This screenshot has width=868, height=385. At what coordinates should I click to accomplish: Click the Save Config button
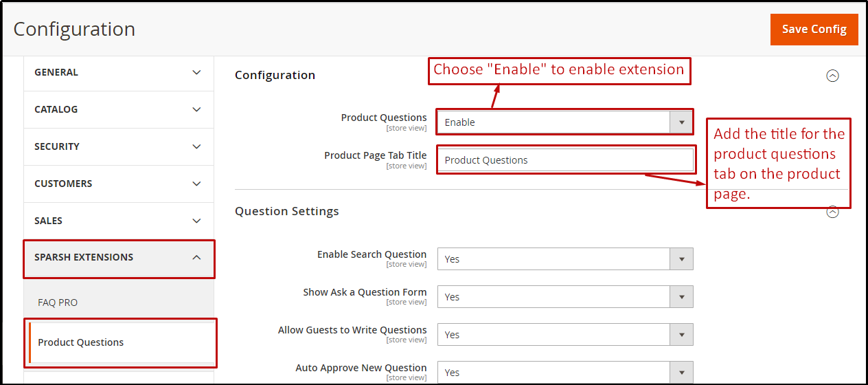[x=814, y=30]
